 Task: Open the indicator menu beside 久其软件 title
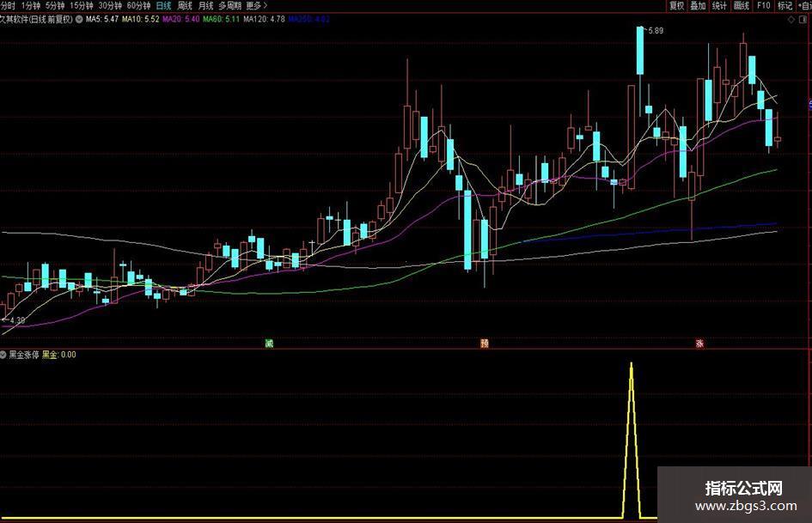[x=79, y=19]
